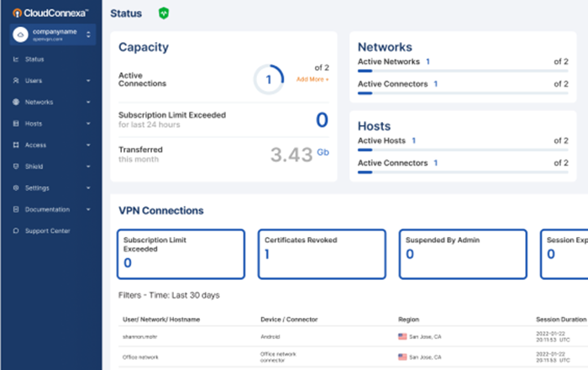
Task: Click the Device / Connector column header
Action: click(x=289, y=320)
